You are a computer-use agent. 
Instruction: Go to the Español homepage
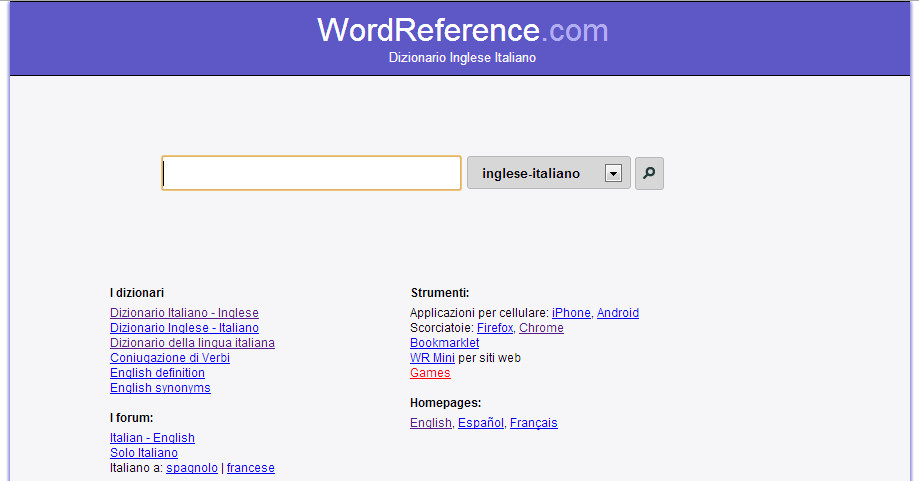481,423
